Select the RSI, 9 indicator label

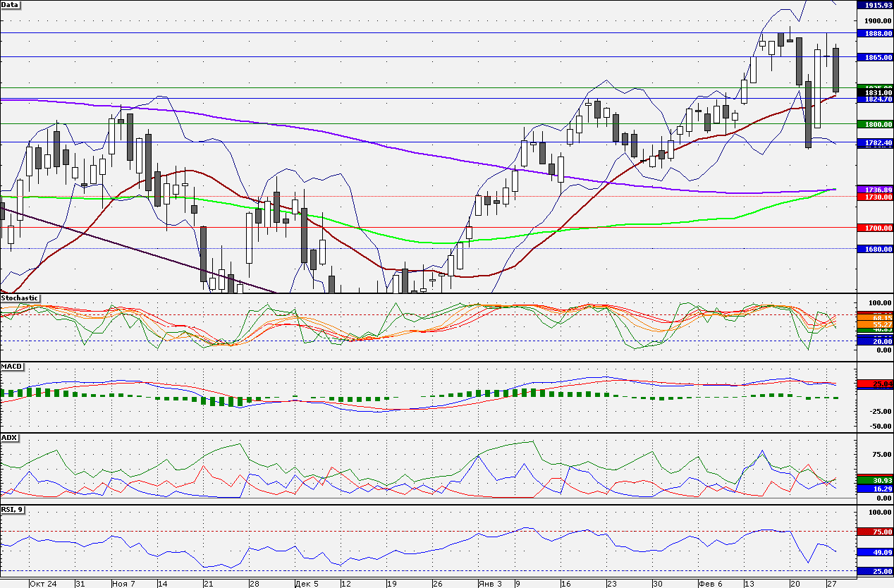[x=12, y=509]
